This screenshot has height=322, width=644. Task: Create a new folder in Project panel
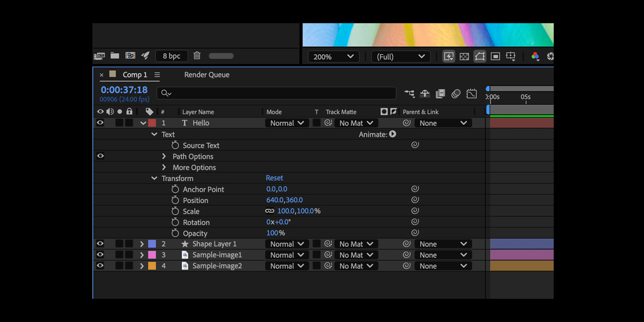[115, 55]
